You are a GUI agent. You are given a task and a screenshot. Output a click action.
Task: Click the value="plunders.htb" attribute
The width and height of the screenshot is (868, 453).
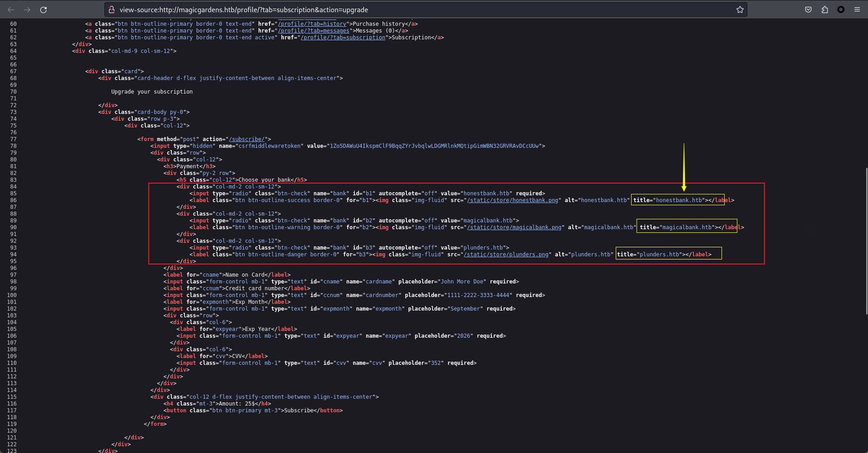pos(473,248)
